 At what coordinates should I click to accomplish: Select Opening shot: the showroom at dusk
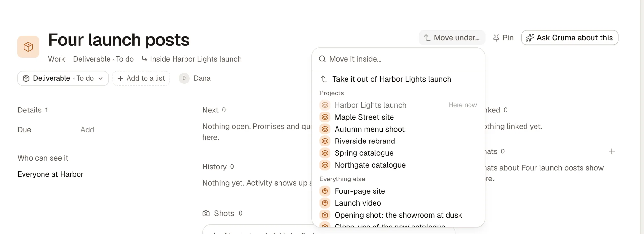click(398, 215)
